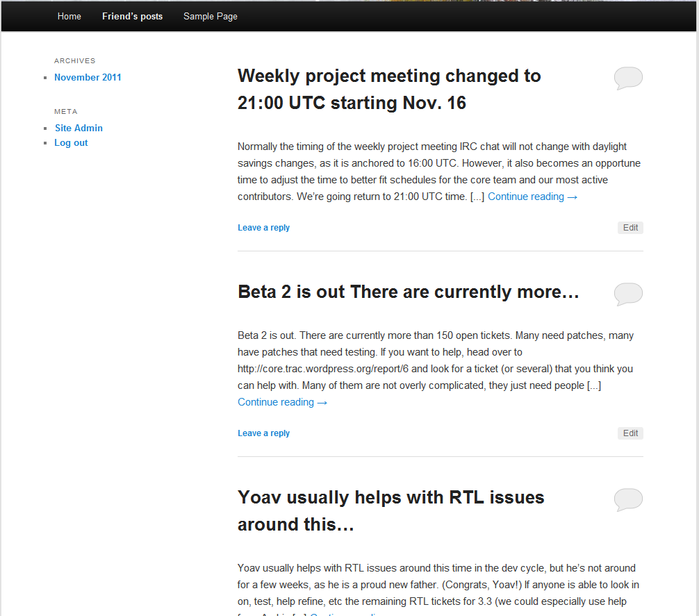The image size is (699, 616).
Task: Leave a reply on weekly meeting post
Action: [263, 228]
